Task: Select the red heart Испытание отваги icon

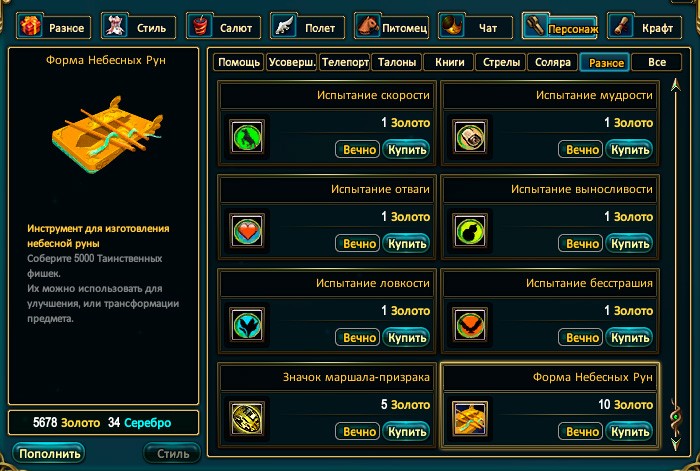Action: [247, 231]
